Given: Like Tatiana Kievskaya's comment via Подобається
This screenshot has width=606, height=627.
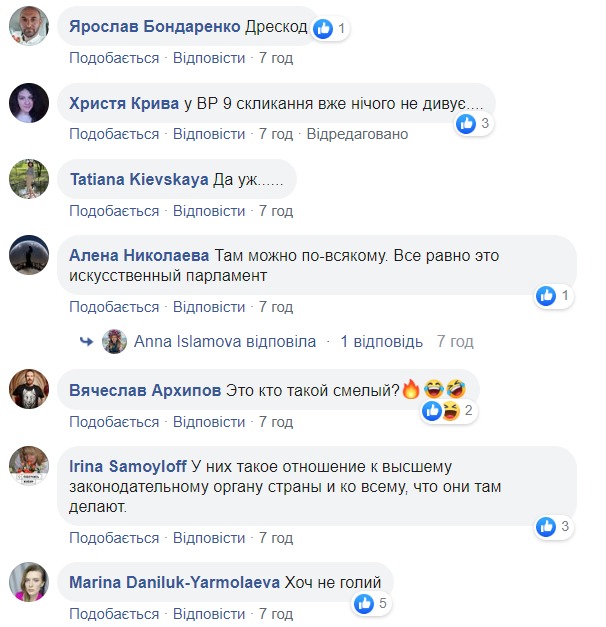Looking at the screenshot, I should [x=114, y=211].
